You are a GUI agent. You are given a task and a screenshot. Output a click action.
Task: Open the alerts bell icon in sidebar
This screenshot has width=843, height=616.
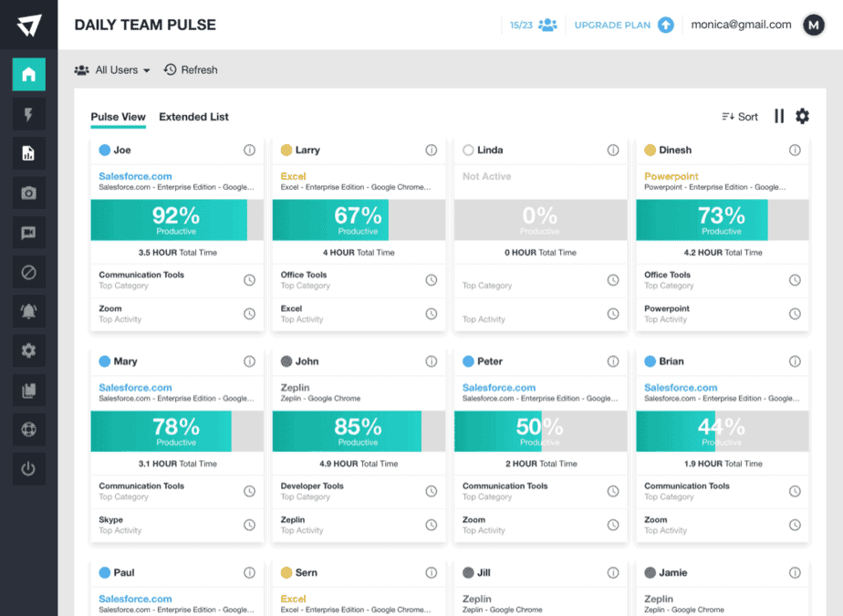27,310
